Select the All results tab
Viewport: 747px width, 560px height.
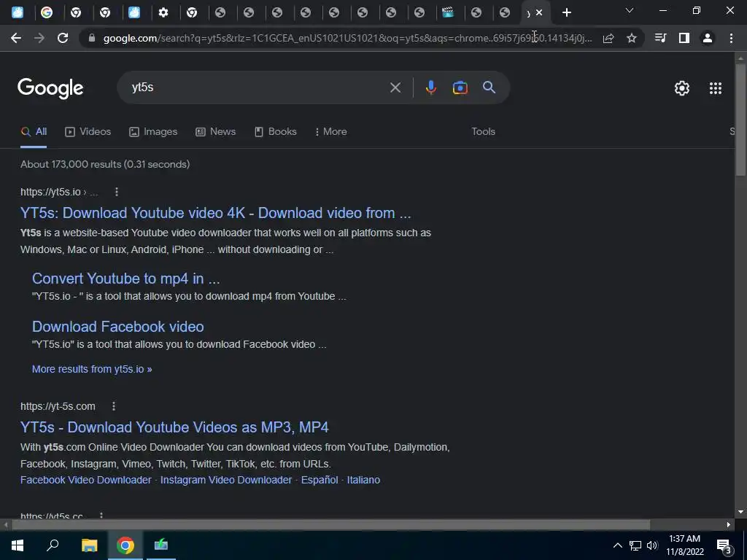tap(34, 132)
